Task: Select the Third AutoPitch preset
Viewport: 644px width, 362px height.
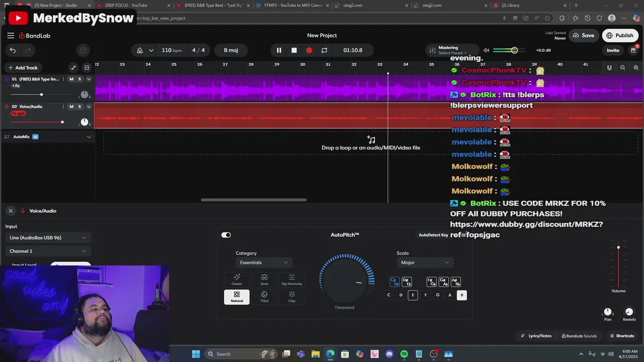Action: (264, 297)
